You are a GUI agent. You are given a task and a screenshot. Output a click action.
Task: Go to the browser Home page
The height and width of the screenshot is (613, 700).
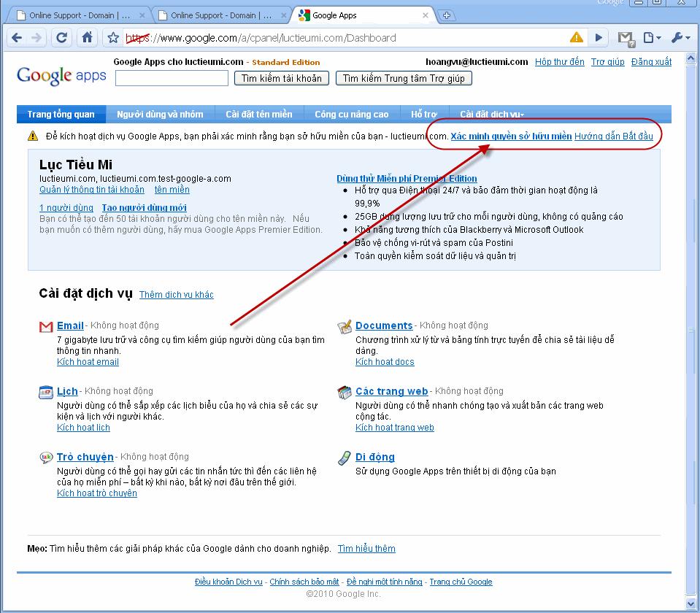(x=88, y=37)
